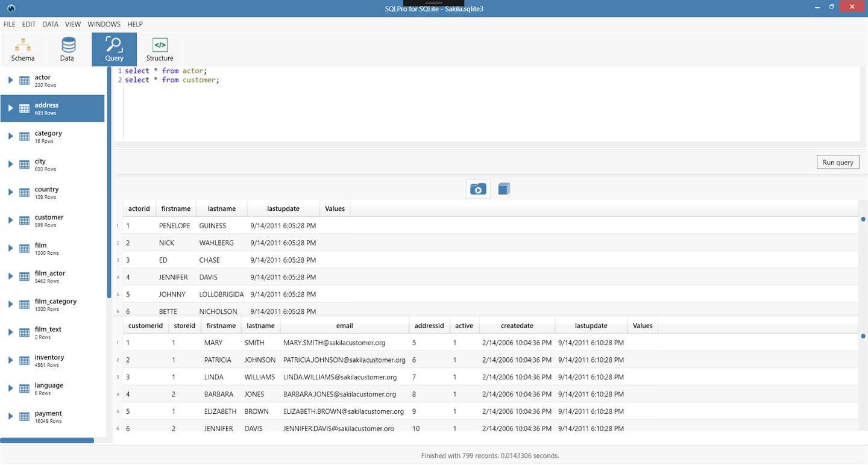Click the sidebar vertical divider slider
The height and width of the screenshot is (465, 868).
coord(109,183)
